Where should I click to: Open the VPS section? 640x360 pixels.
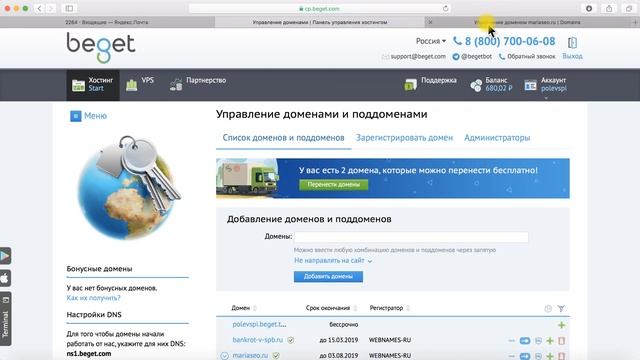coord(140,84)
